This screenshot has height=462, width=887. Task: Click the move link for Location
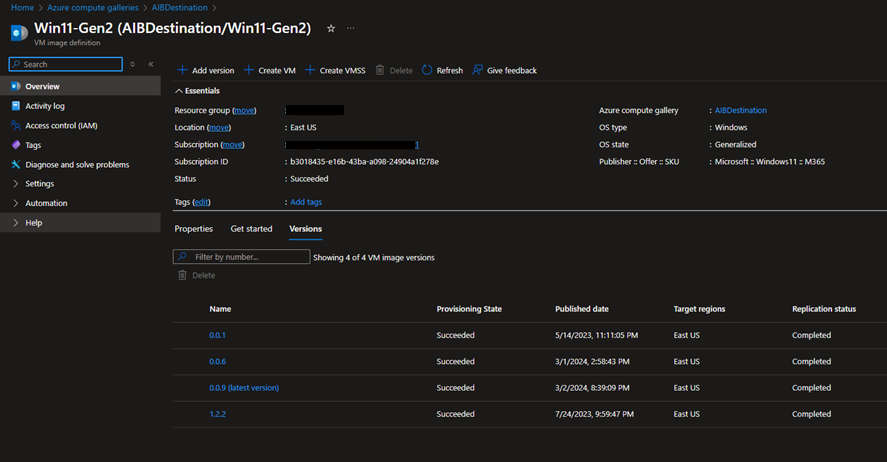219,128
